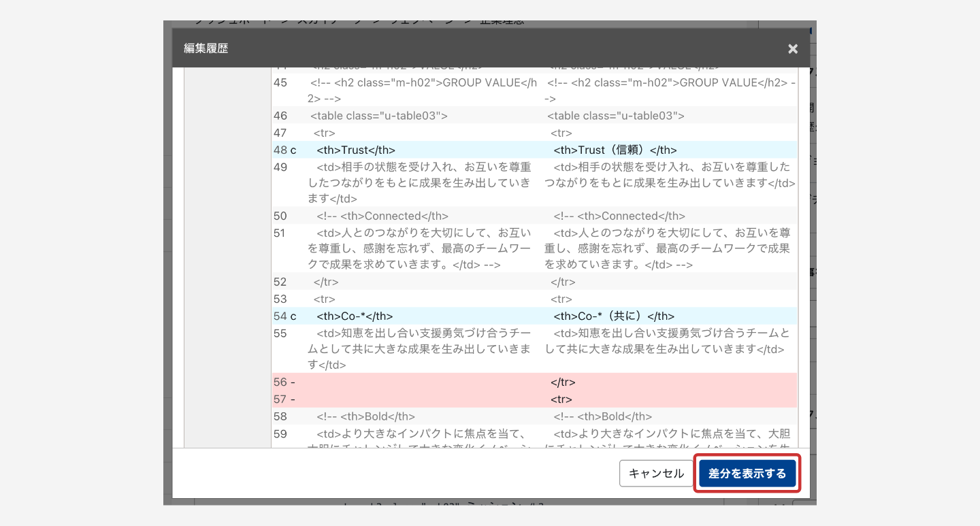Click left table class="u-table03" line
980x526 pixels.
[x=378, y=116]
